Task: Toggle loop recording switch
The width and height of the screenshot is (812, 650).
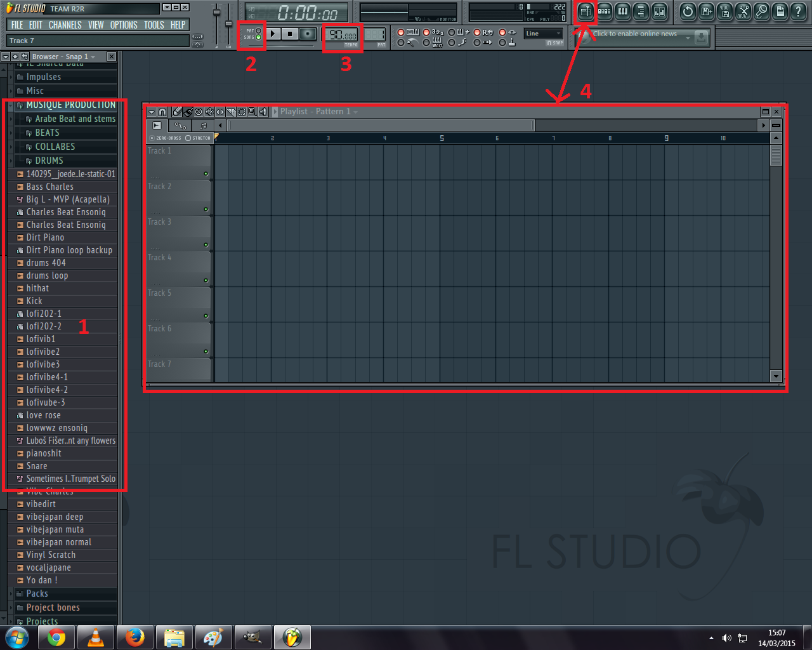Action: pos(477,32)
